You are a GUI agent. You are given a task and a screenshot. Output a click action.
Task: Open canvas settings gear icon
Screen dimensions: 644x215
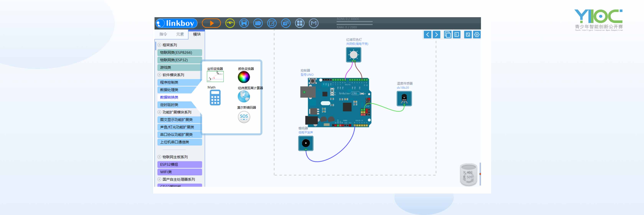click(477, 35)
